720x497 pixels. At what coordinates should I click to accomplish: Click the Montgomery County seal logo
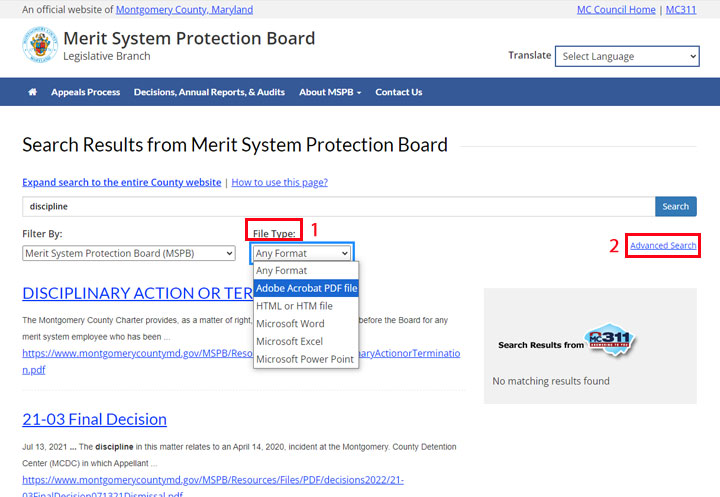click(40, 46)
